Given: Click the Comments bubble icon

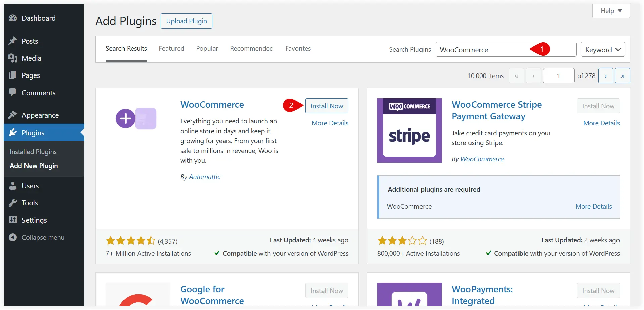Looking at the screenshot, I should [13, 93].
